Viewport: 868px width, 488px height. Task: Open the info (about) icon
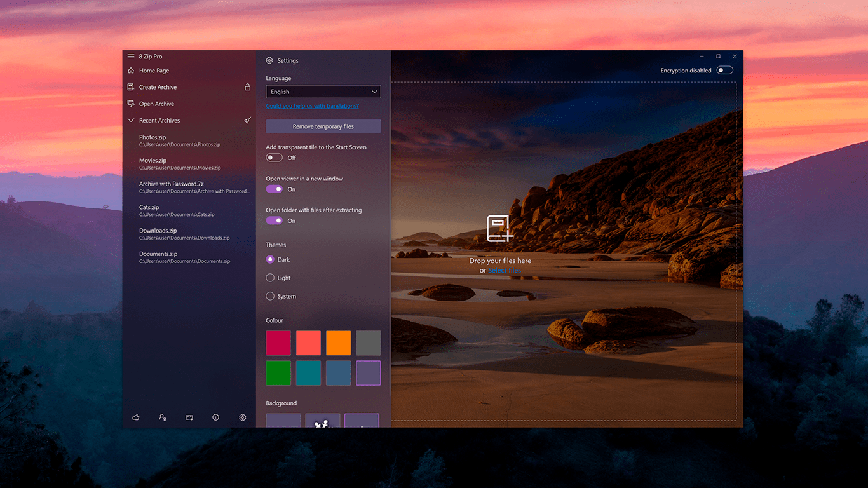pos(216,417)
